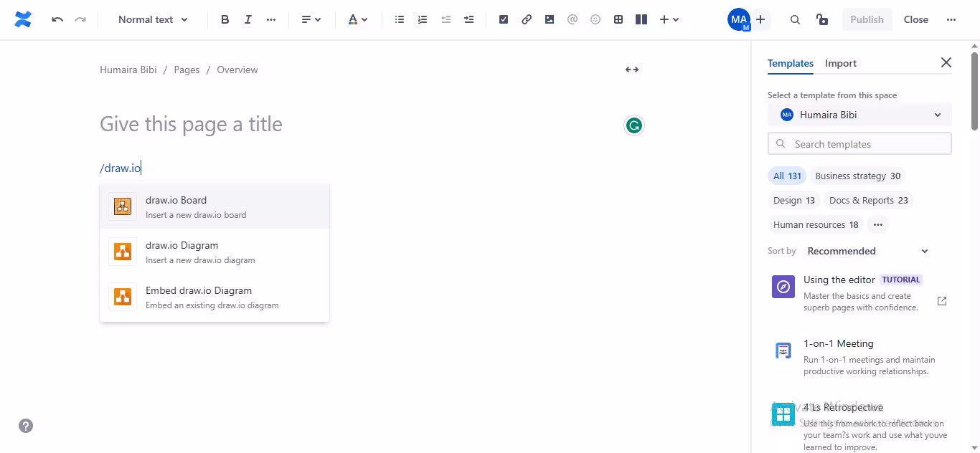Open the more actions ellipsis menu
This screenshot has width=980, height=453.
(x=951, y=20)
